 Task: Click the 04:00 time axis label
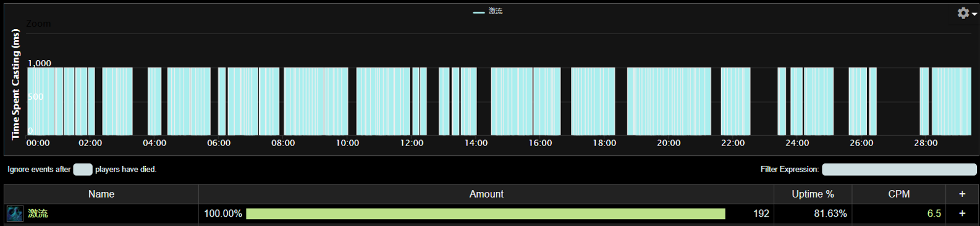click(154, 143)
